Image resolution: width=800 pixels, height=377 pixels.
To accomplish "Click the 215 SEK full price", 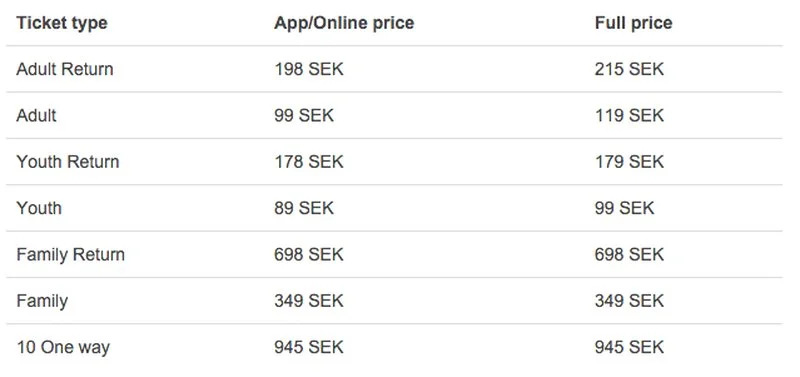I will tap(629, 69).
